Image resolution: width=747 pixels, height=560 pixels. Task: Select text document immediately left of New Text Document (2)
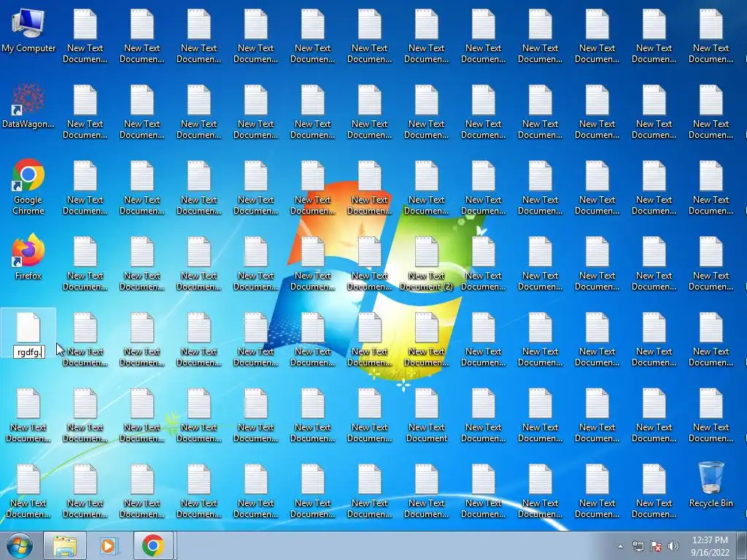pos(369,264)
